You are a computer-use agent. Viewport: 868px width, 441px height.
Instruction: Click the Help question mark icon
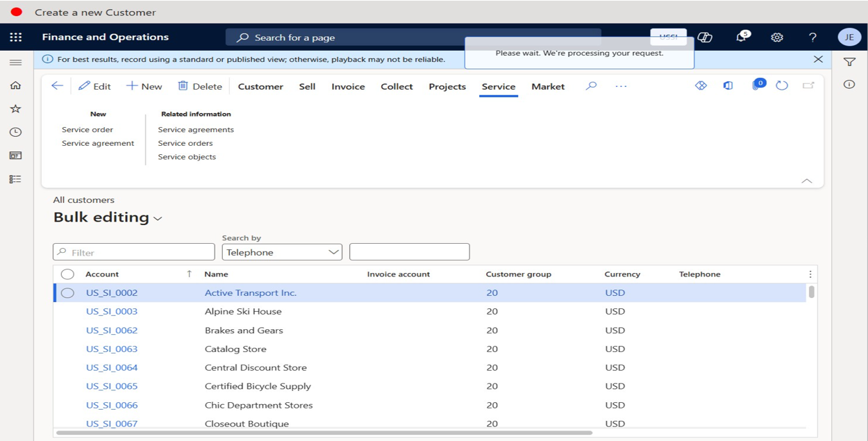pos(812,38)
